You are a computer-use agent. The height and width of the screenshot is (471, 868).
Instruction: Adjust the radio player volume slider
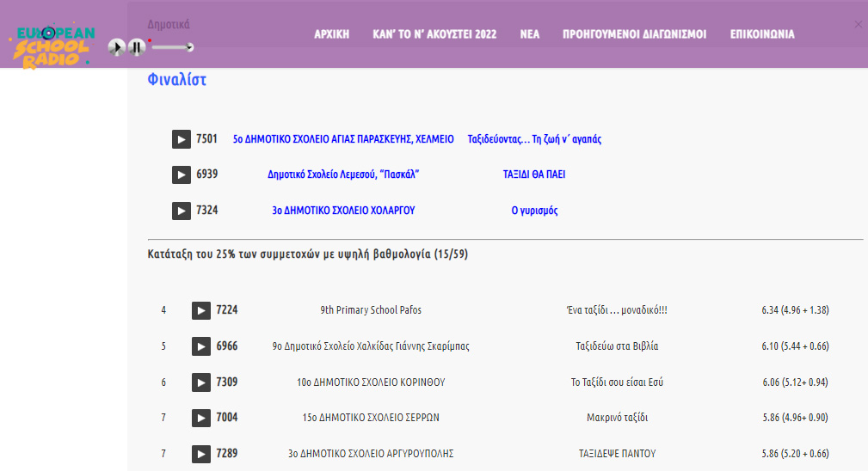(170, 47)
